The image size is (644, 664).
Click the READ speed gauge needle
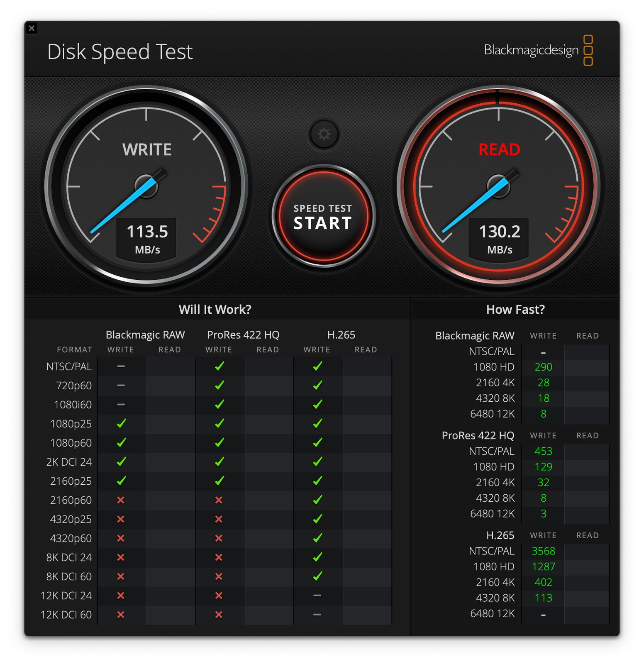(476, 205)
